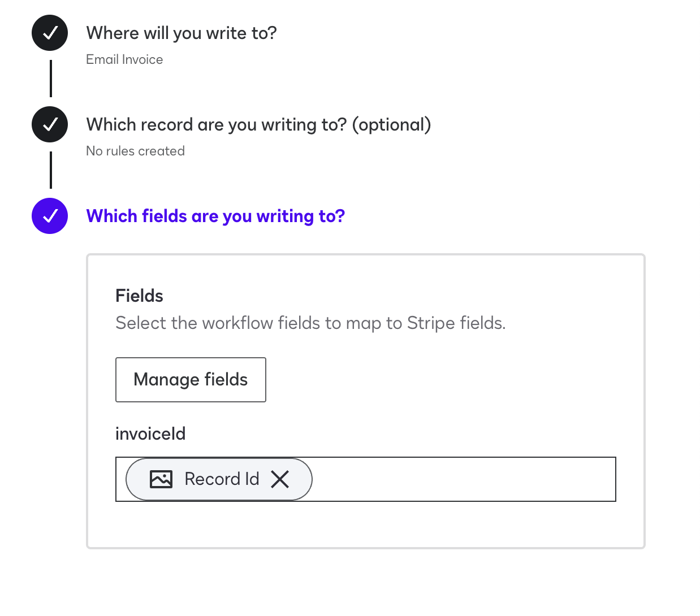Collapse the 'Which fields are you writing to?' section

215,216
